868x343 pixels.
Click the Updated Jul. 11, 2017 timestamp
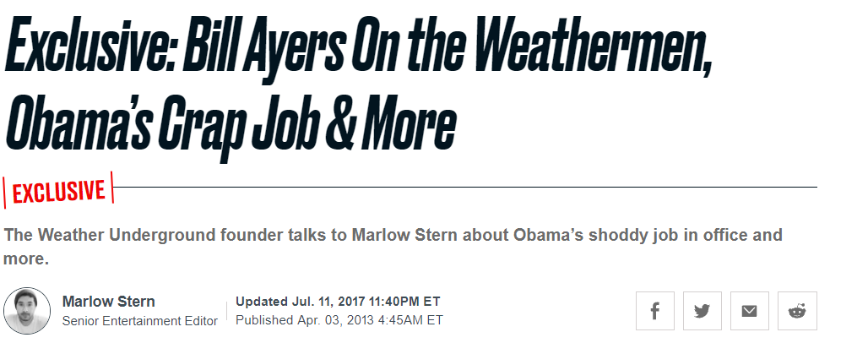[338, 302]
